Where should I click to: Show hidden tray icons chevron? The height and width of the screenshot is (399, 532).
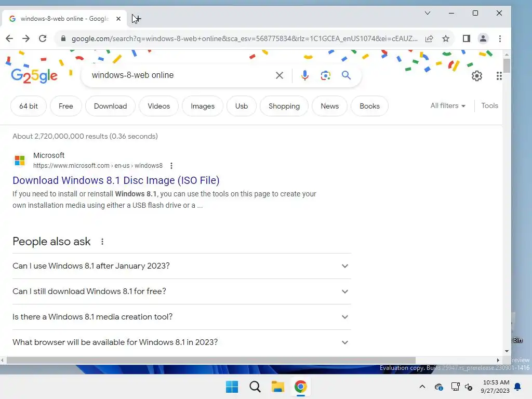click(x=422, y=387)
